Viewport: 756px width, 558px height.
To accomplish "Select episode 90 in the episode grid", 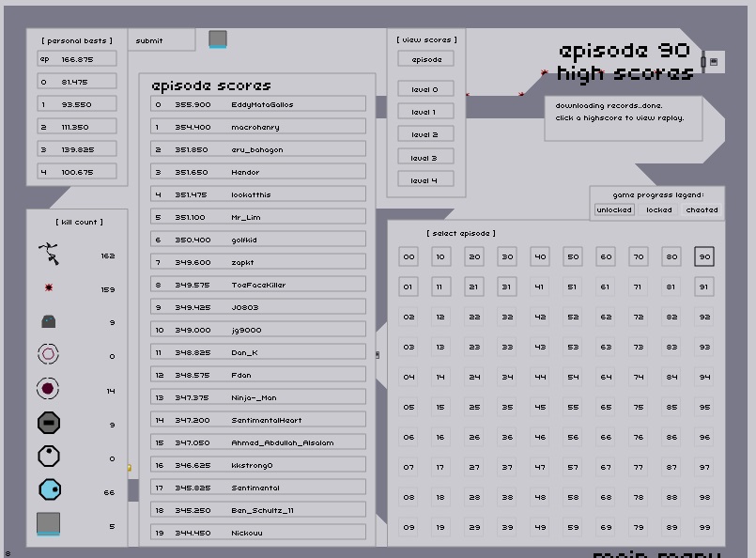I will [704, 256].
